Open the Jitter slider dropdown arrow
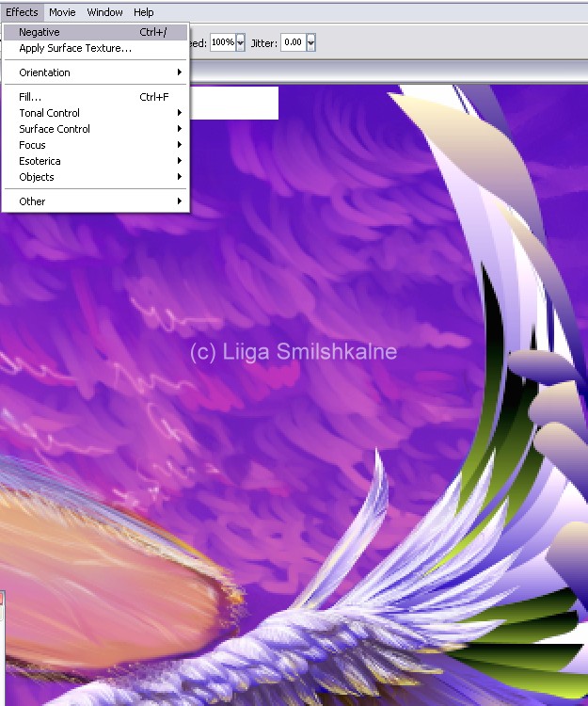This screenshot has width=588, height=706. tap(310, 42)
